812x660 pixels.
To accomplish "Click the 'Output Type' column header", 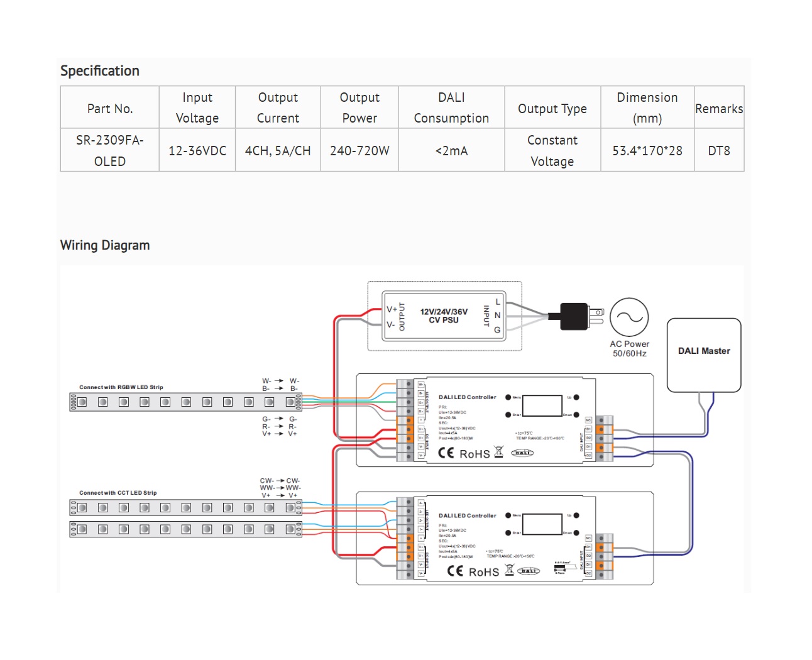I will (552, 108).
